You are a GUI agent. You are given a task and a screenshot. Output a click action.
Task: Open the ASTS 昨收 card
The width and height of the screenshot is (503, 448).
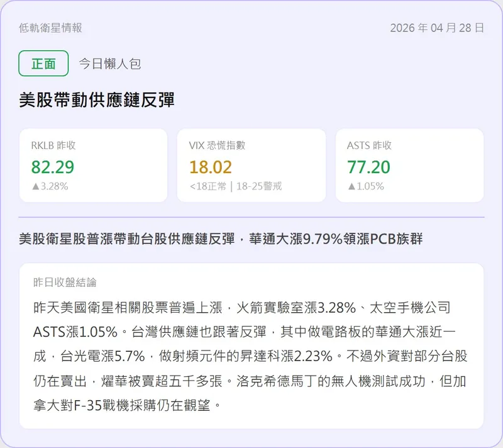coord(410,165)
